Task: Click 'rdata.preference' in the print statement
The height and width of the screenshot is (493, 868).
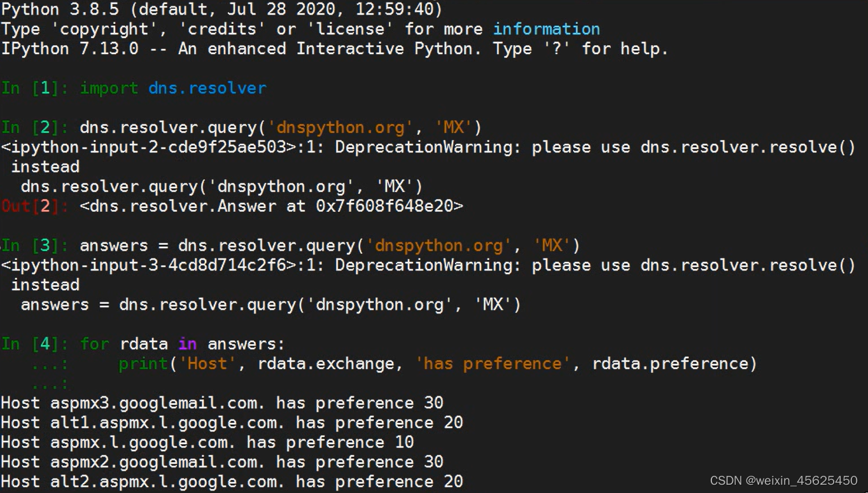Action: (x=670, y=364)
